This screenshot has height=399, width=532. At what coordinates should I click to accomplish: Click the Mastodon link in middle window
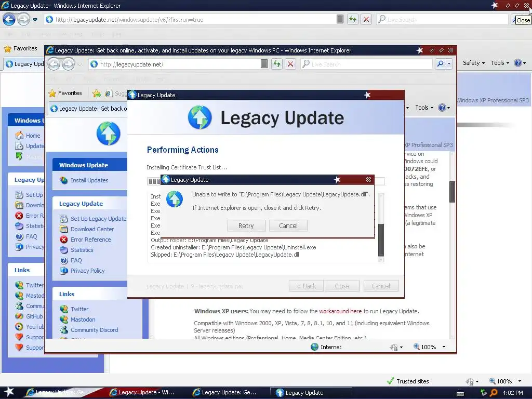click(x=83, y=320)
